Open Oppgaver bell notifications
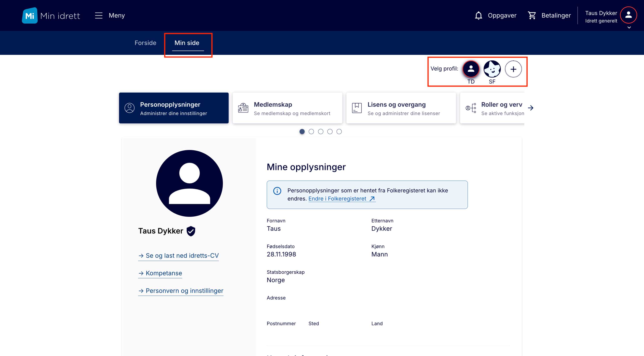Viewport: 644px width, 356px height. [x=478, y=16]
